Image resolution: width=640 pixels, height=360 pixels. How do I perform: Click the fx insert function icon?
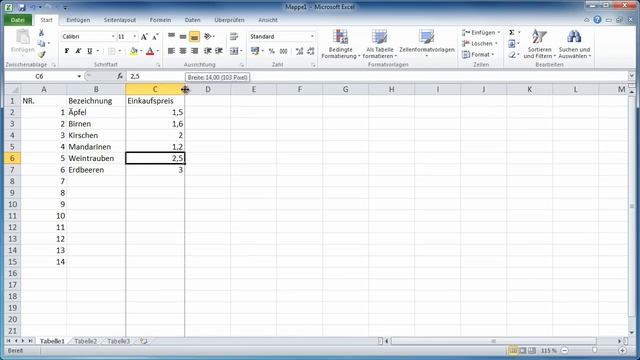point(120,76)
